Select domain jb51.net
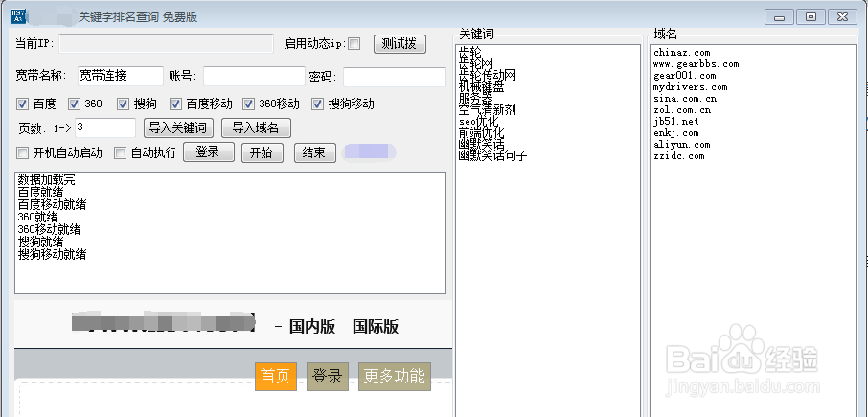Image resolution: width=868 pixels, height=417 pixels. pos(676,122)
